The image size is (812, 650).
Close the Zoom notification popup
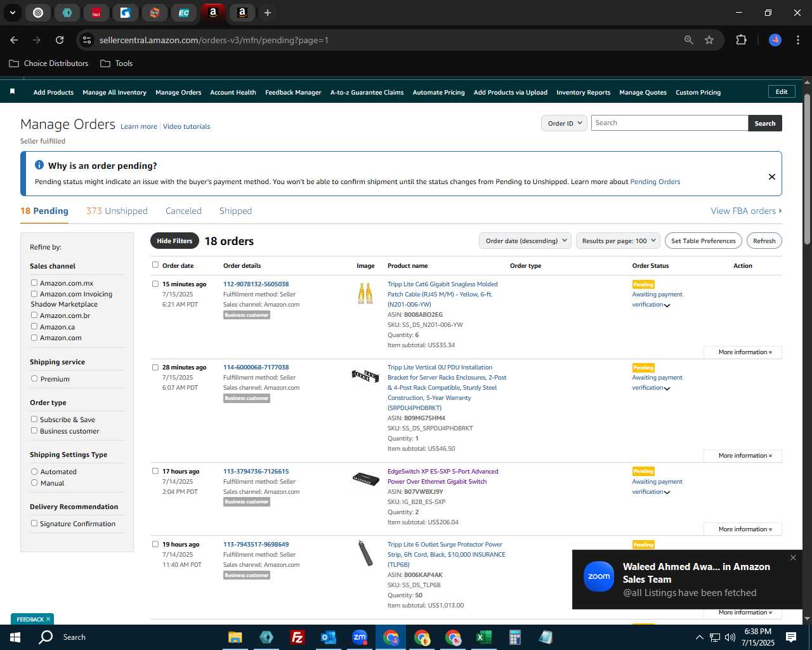[x=793, y=558]
